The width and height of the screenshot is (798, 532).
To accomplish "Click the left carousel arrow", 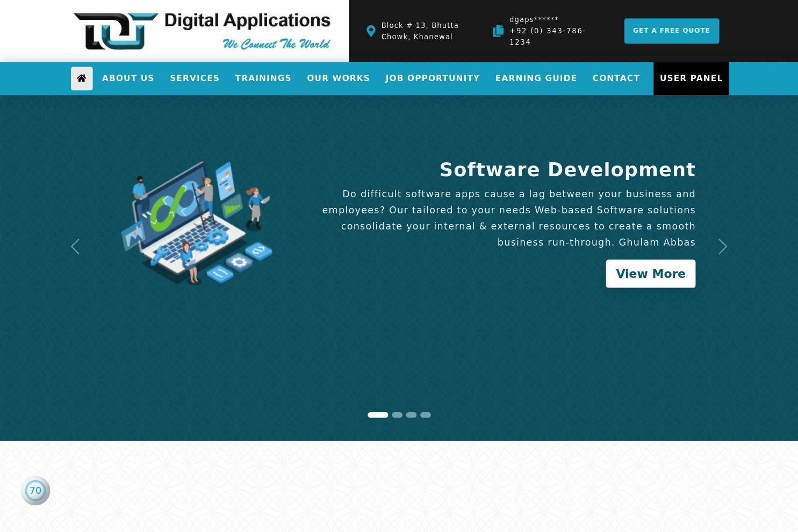I will pos(75,247).
